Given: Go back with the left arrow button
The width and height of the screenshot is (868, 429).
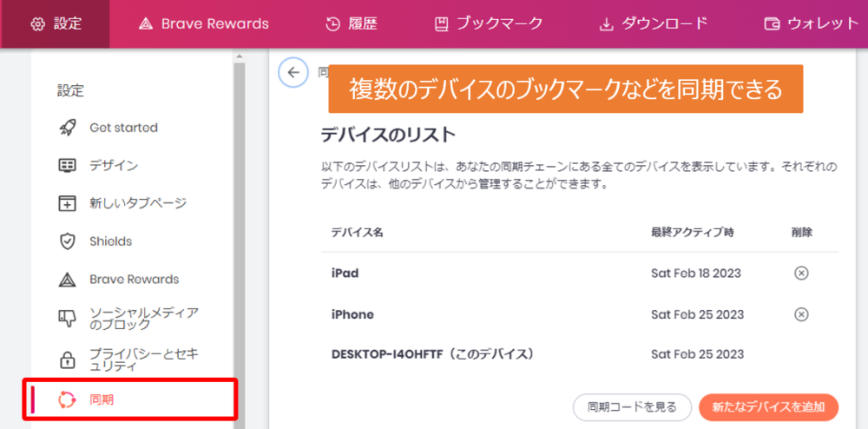Looking at the screenshot, I should [x=293, y=73].
